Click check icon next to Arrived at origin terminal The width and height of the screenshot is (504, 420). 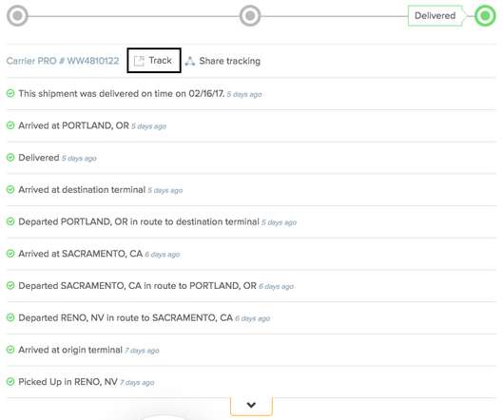(10, 350)
